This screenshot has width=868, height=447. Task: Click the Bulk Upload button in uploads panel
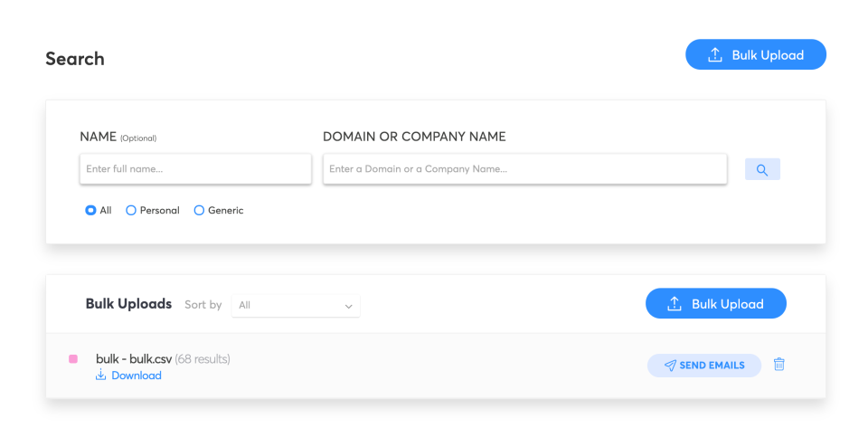716,304
